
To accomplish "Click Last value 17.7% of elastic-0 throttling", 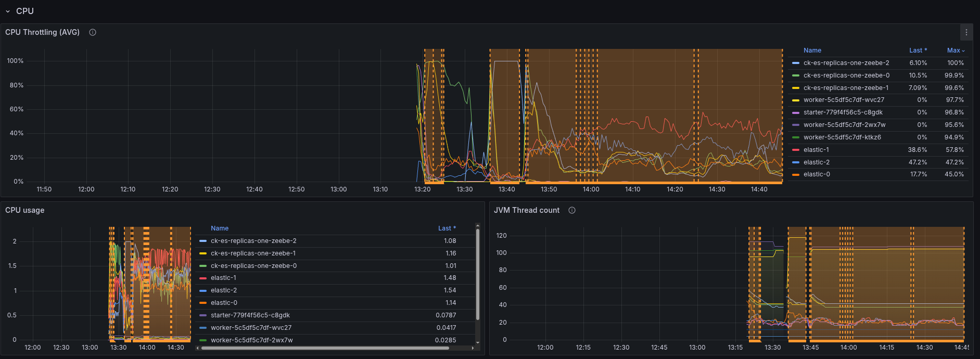I will pos(919,174).
